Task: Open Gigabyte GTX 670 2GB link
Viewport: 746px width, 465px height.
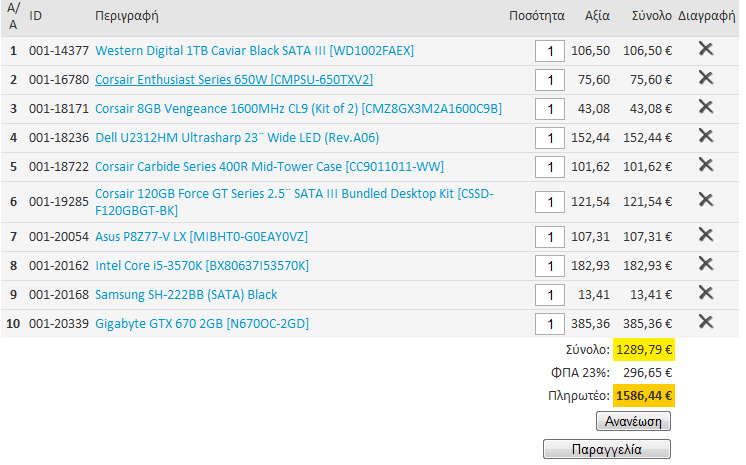Action: 202,324
